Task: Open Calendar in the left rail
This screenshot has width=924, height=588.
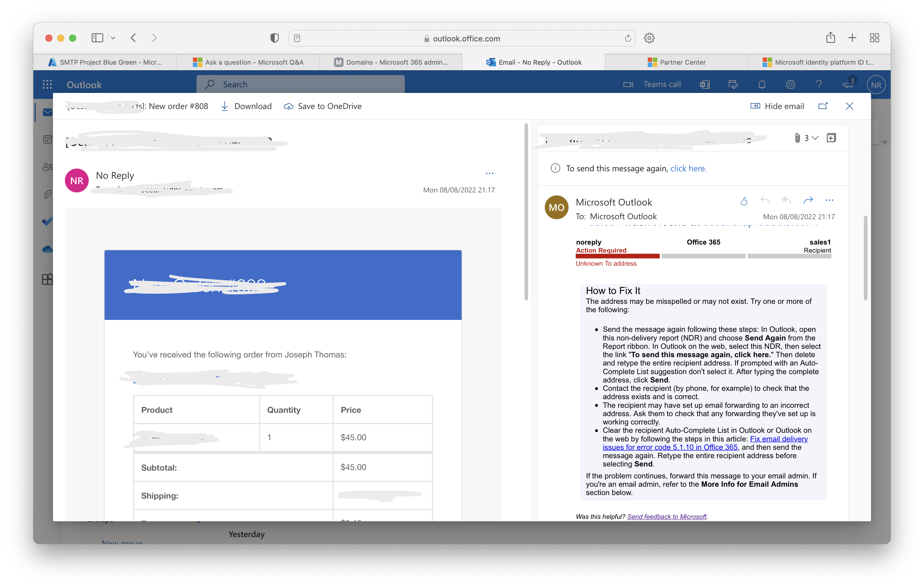Action: pyautogui.click(x=47, y=139)
